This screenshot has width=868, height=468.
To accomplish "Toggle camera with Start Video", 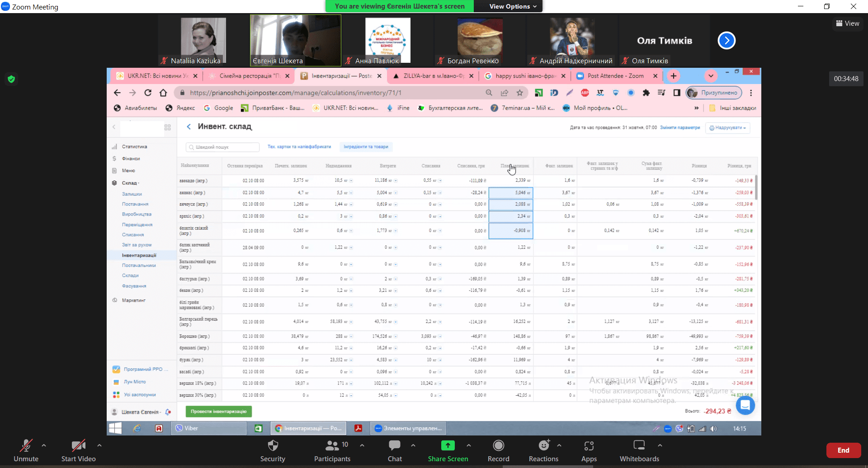I will [x=78, y=446].
